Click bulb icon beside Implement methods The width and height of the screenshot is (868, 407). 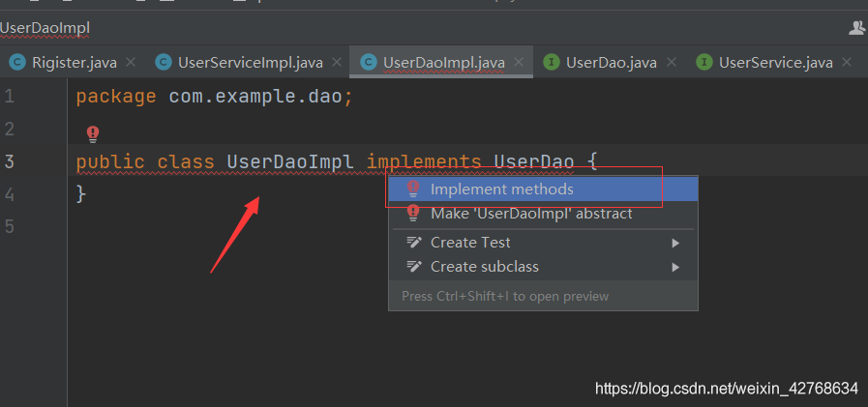[x=413, y=189]
